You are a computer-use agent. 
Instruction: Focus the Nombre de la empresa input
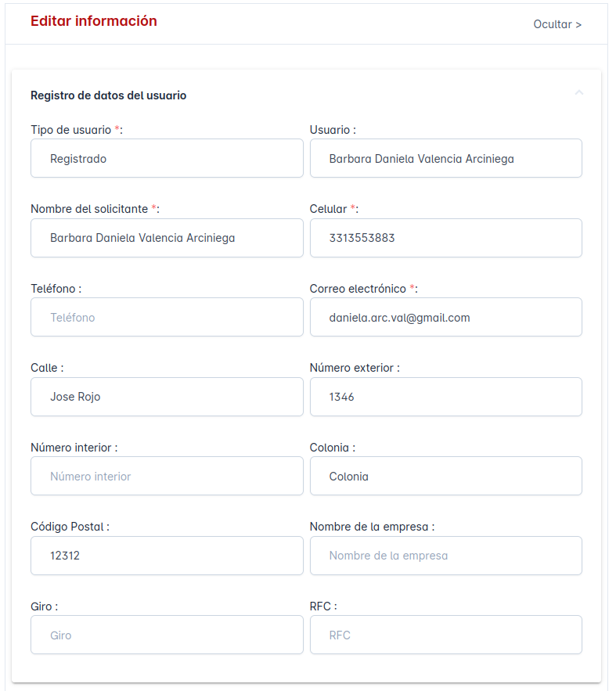[445, 556]
